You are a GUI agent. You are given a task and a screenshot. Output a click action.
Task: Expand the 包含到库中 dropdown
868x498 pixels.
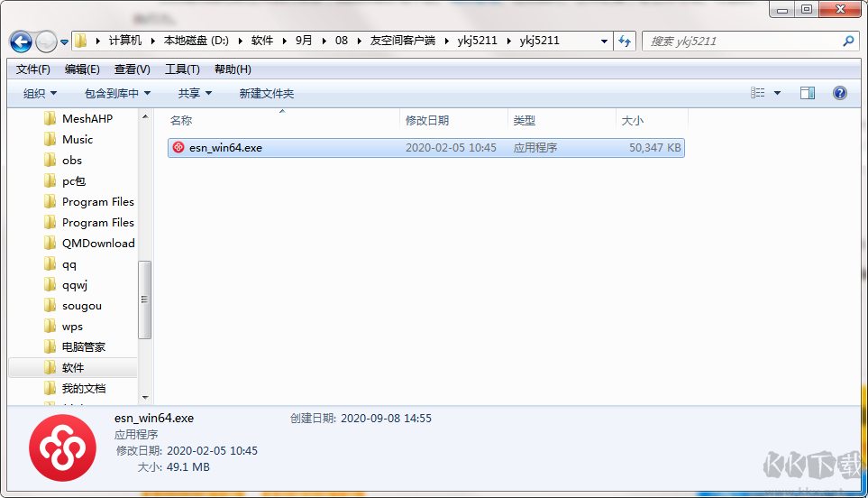(117, 94)
